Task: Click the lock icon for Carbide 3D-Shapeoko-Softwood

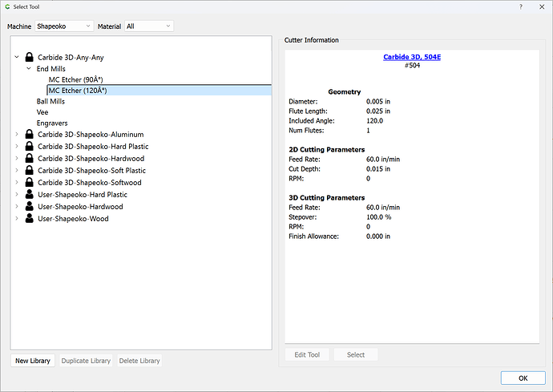Action: coord(30,183)
